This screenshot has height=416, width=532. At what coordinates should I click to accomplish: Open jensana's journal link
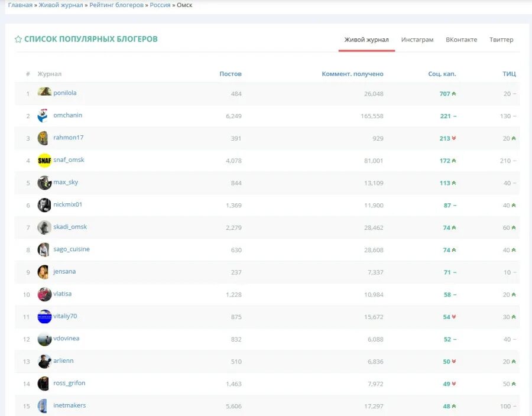64,272
